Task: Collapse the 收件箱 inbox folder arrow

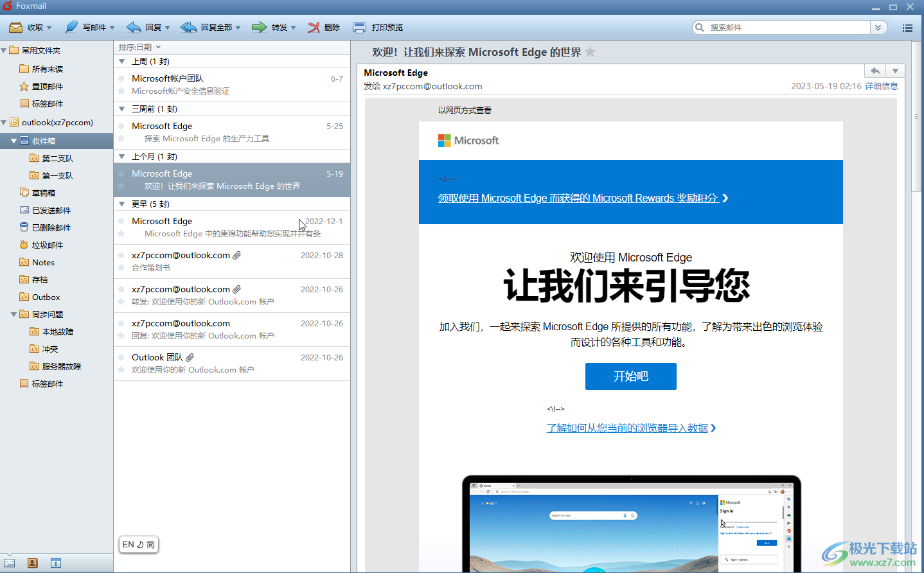Action: coord(13,141)
